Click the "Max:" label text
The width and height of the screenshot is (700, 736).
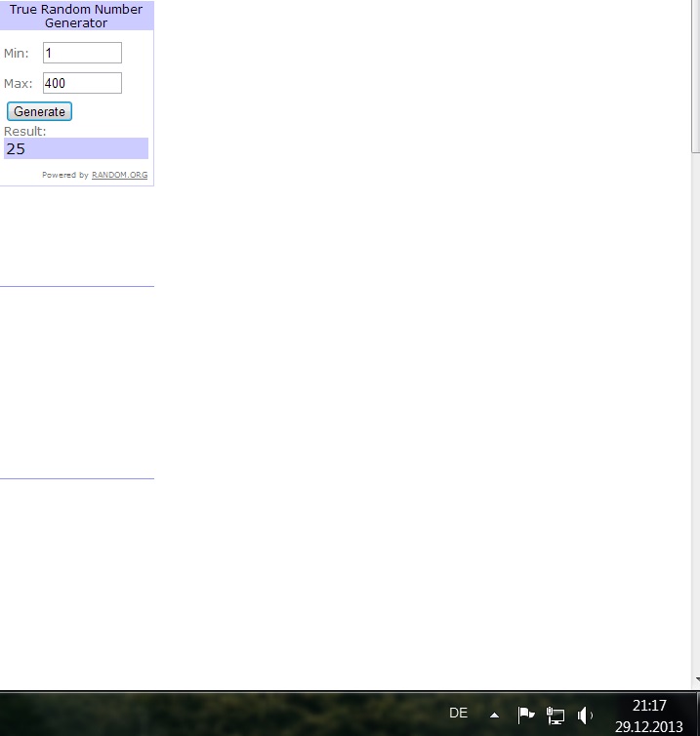point(18,84)
